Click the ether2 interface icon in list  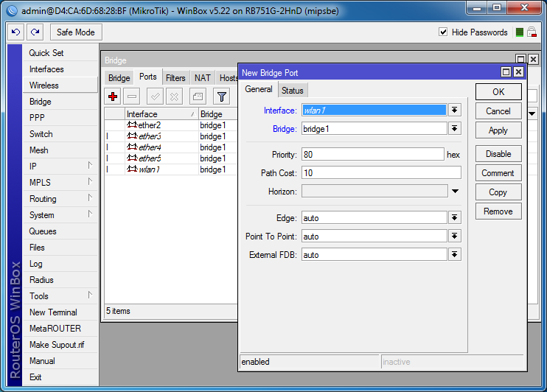click(x=132, y=125)
